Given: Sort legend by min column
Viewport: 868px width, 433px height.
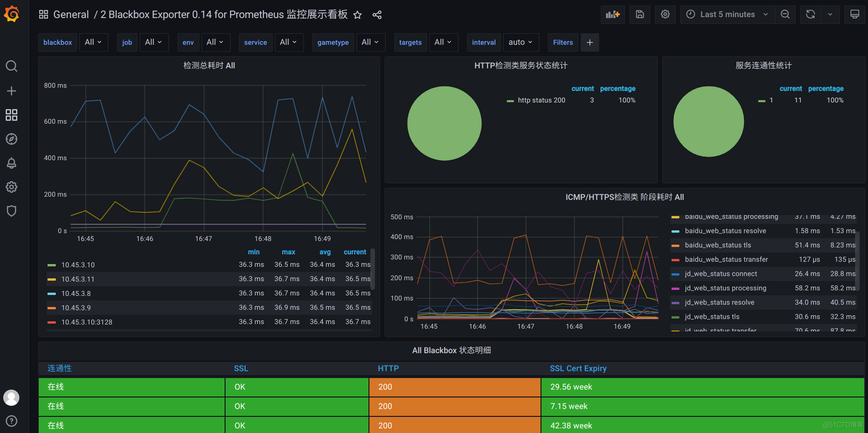Looking at the screenshot, I should coord(254,252).
